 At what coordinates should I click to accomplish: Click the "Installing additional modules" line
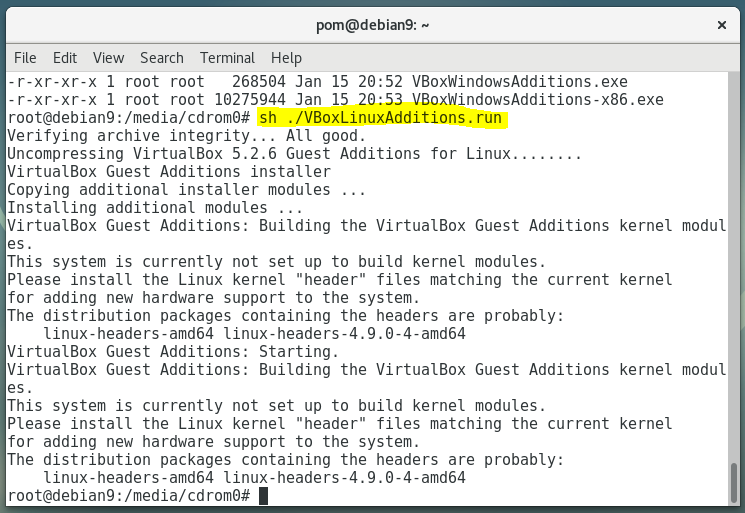pyautogui.click(x=155, y=208)
